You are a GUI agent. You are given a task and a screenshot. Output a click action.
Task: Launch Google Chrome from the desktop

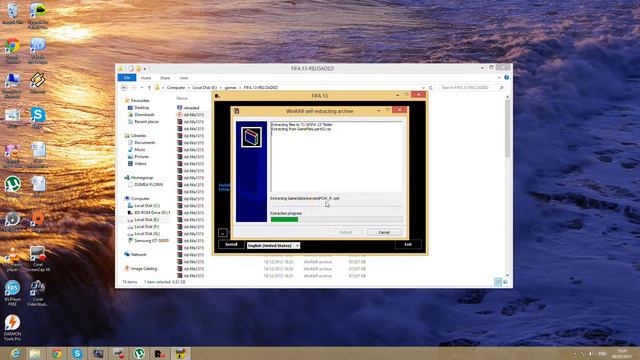click(x=12, y=49)
